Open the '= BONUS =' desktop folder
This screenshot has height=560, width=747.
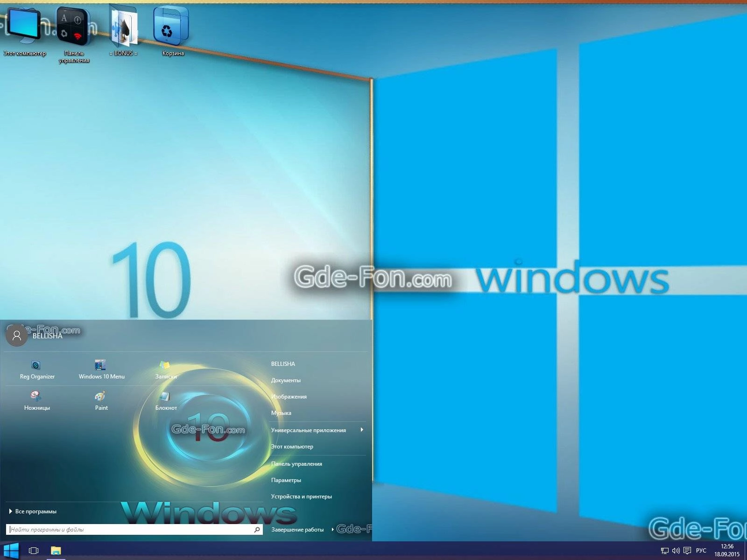[x=124, y=31]
